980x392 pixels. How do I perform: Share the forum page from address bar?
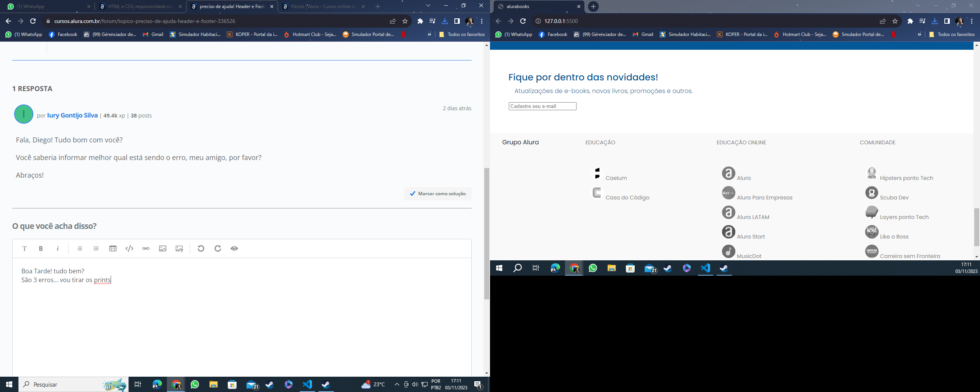pos(393,21)
